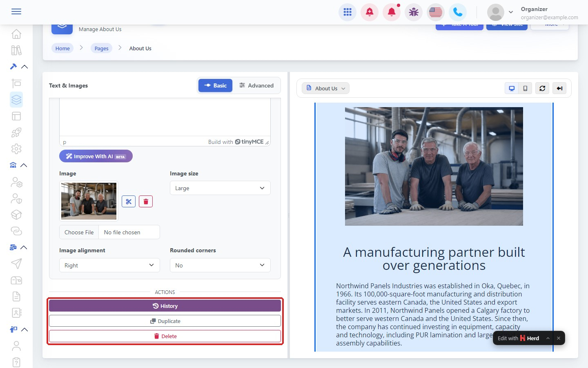Open the About Us page dropdown
588x368 pixels.
pos(326,88)
